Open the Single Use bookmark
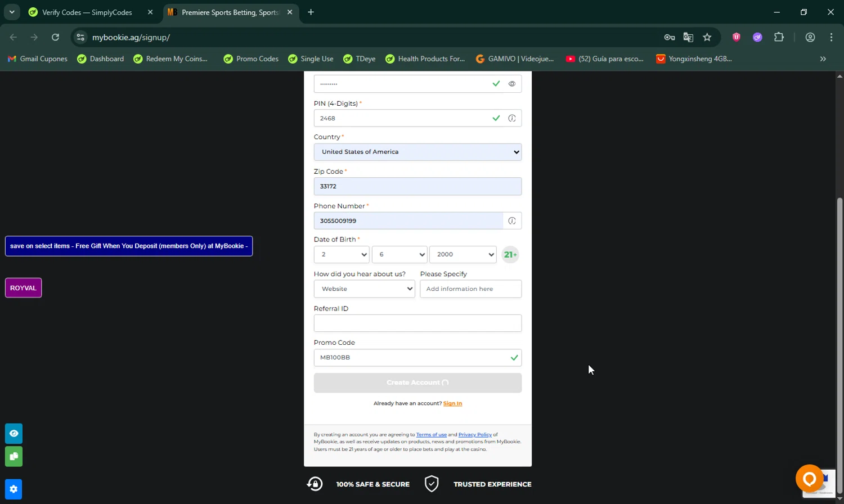The width and height of the screenshot is (844, 504). coord(311,58)
